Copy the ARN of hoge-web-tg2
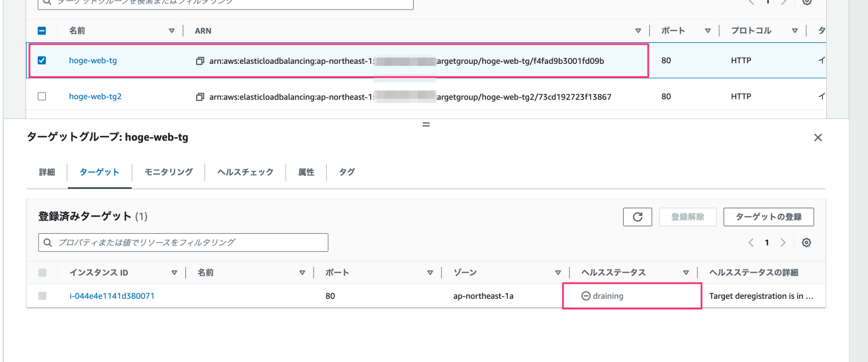 pyautogui.click(x=201, y=96)
